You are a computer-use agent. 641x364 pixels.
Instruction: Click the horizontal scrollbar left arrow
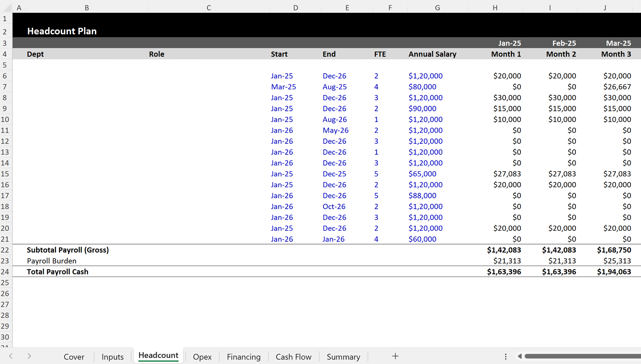tap(520, 356)
